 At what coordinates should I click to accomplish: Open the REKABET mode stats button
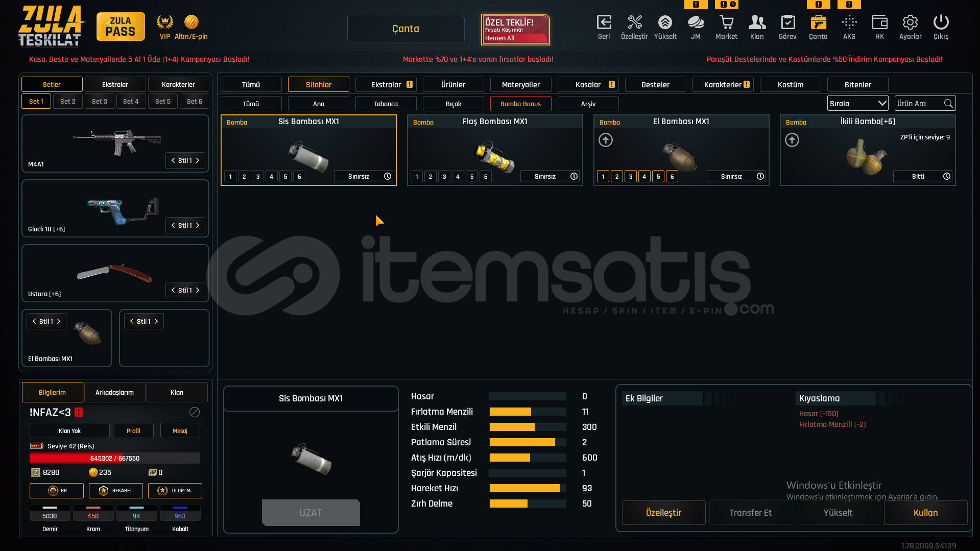[x=115, y=491]
